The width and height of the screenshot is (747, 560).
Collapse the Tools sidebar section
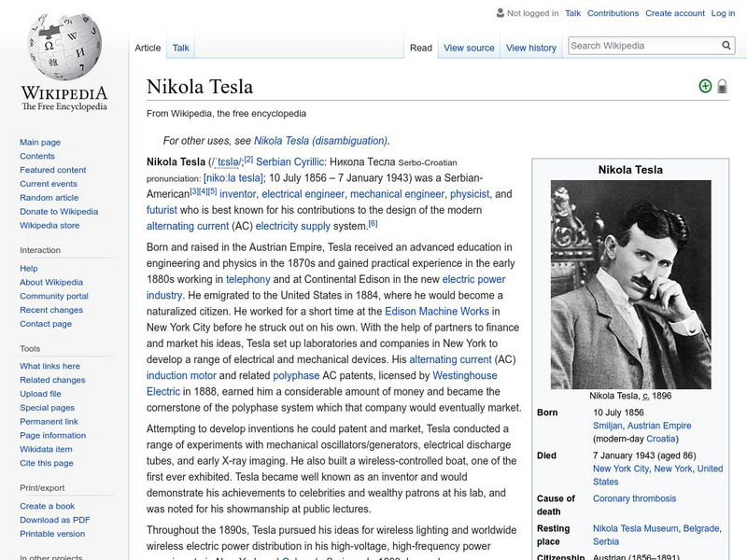pyautogui.click(x=30, y=348)
